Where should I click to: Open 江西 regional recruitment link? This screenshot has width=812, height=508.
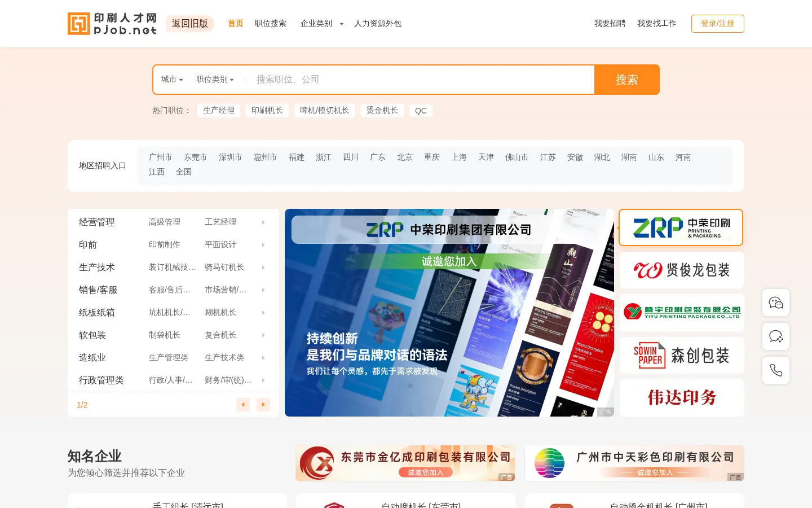click(157, 172)
